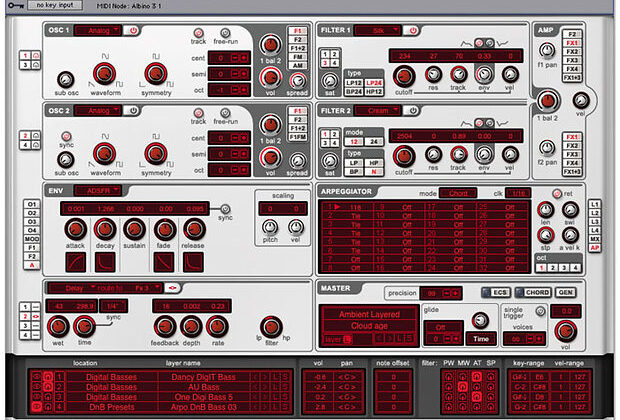Toggle OSC 2 sync switch
620x420 pixels.
click(66, 136)
